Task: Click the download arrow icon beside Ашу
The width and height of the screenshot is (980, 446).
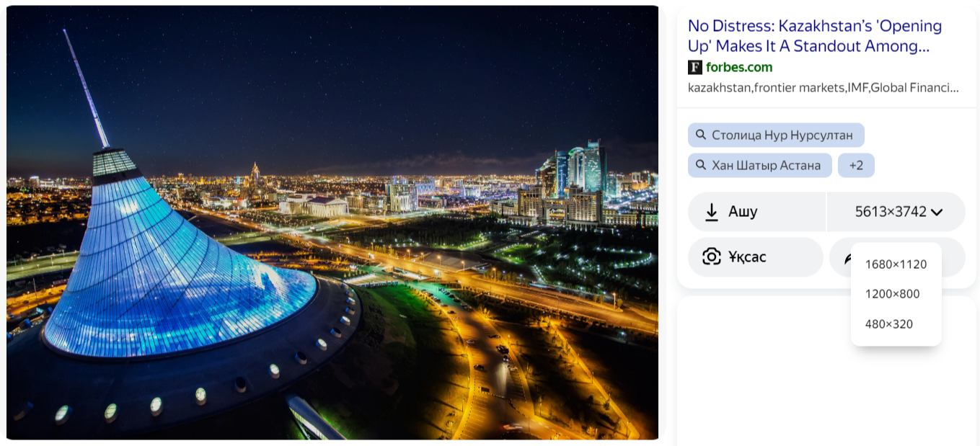Action: 712,212
